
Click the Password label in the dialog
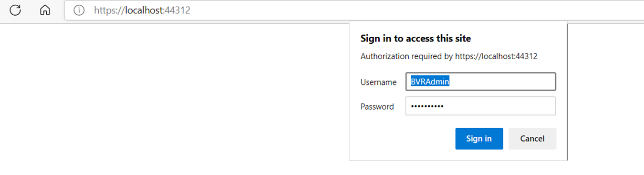377,106
